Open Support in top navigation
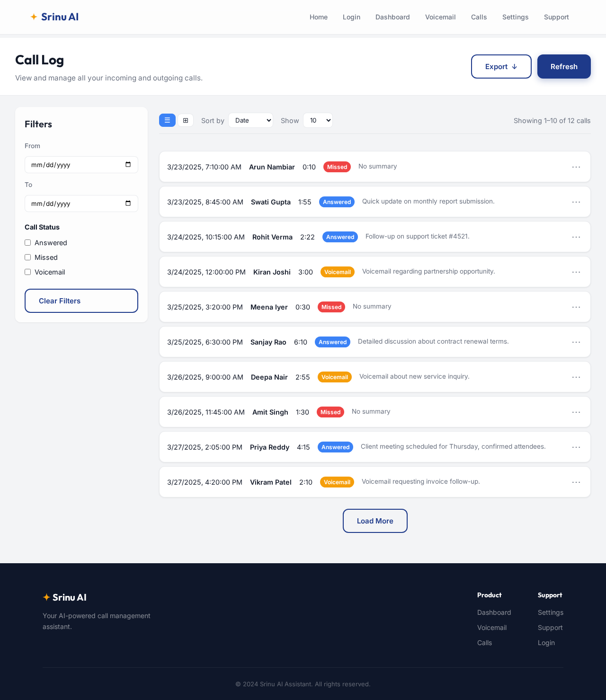Screen dimensions: 606x700 (x=556, y=17)
